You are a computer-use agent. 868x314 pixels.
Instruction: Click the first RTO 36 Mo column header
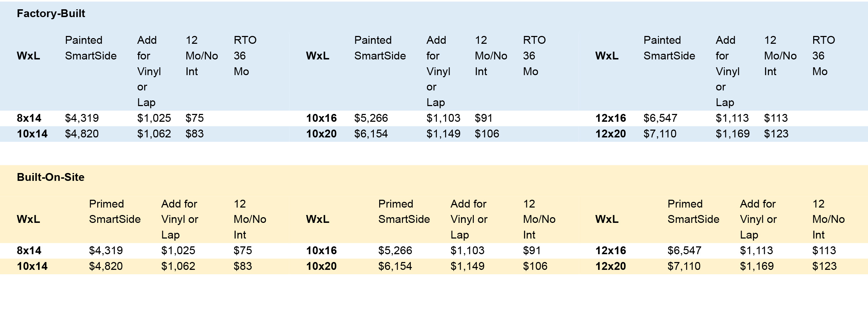pyautogui.click(x=245, y=56)
